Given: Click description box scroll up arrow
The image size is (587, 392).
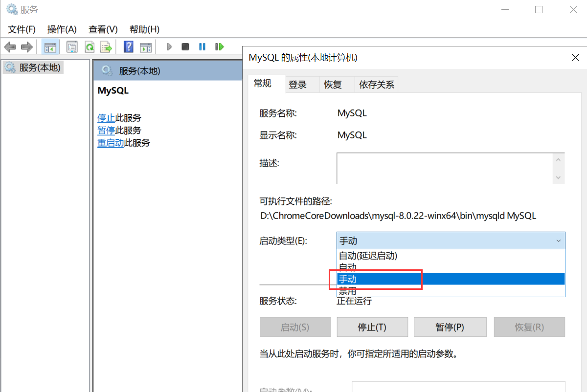Looking at the screenshot, I should tap(559, 159).
